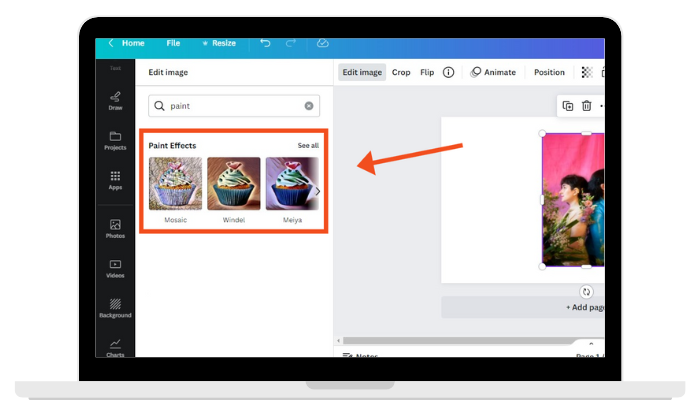Apply the Windel paint effect
Image resolution: width=700 pixels, height=400 pixels.
233,183
